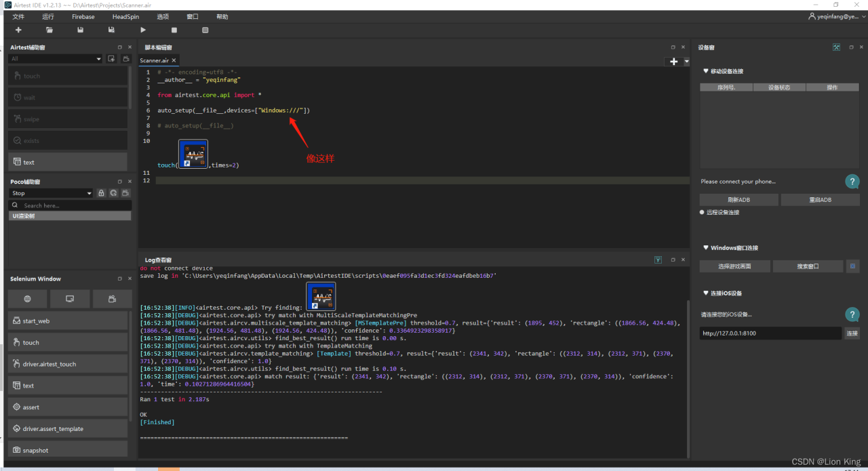Select the driver.airtest_touch command
Screen dimensions: 868x471
coord(68,364)
